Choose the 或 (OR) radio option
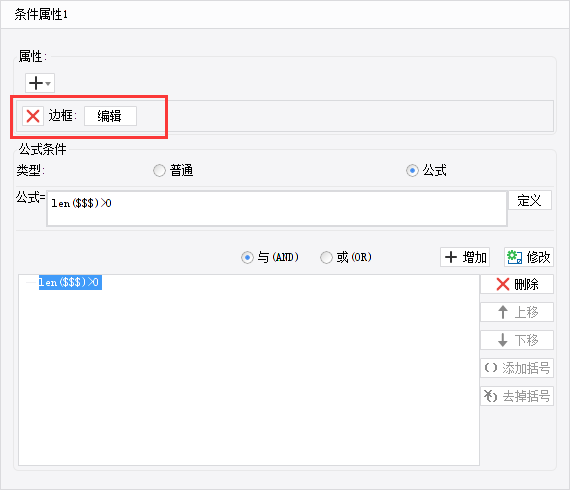The image size is (570, 490). [x=326, y=257]
